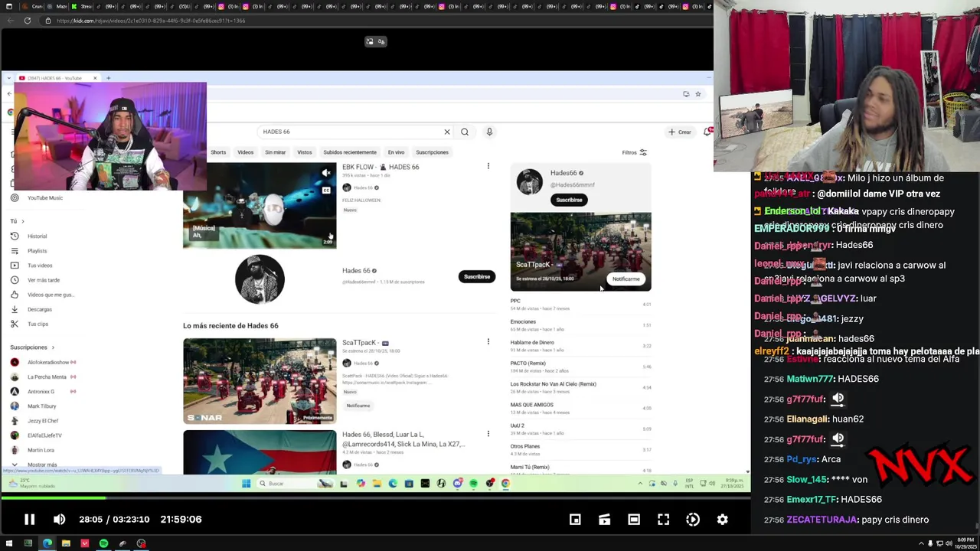Select the Videos filter chip
This screenshot has height=551, width=980.
click(x=245, y=152)
